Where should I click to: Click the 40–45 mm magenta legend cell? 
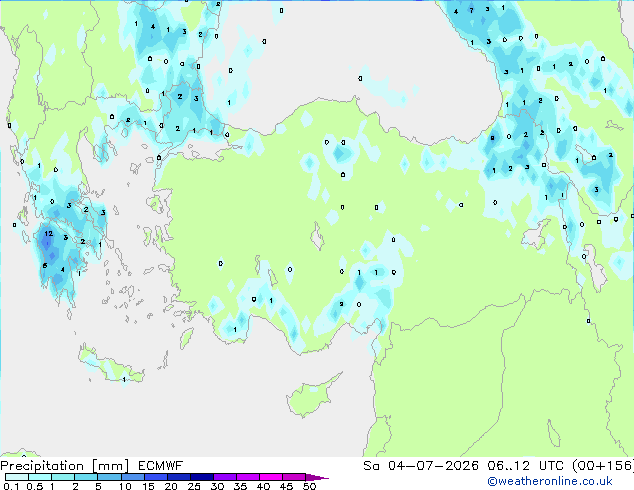[271, 477]
